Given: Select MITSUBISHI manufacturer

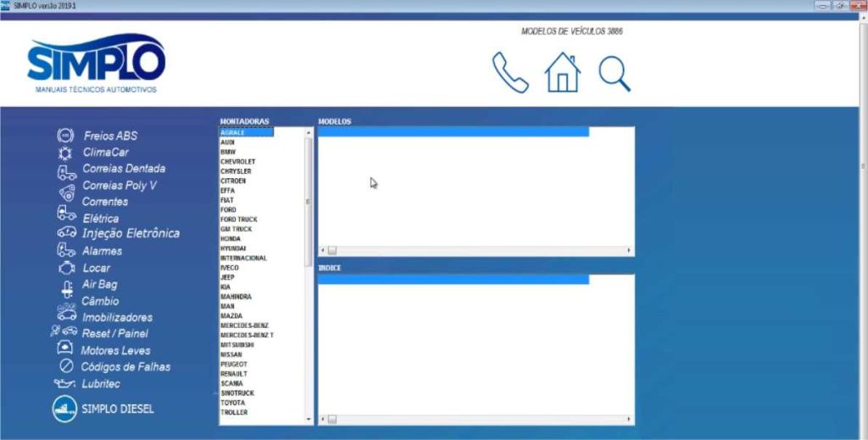Looking at the screenshot, I should tap(237, 345).
